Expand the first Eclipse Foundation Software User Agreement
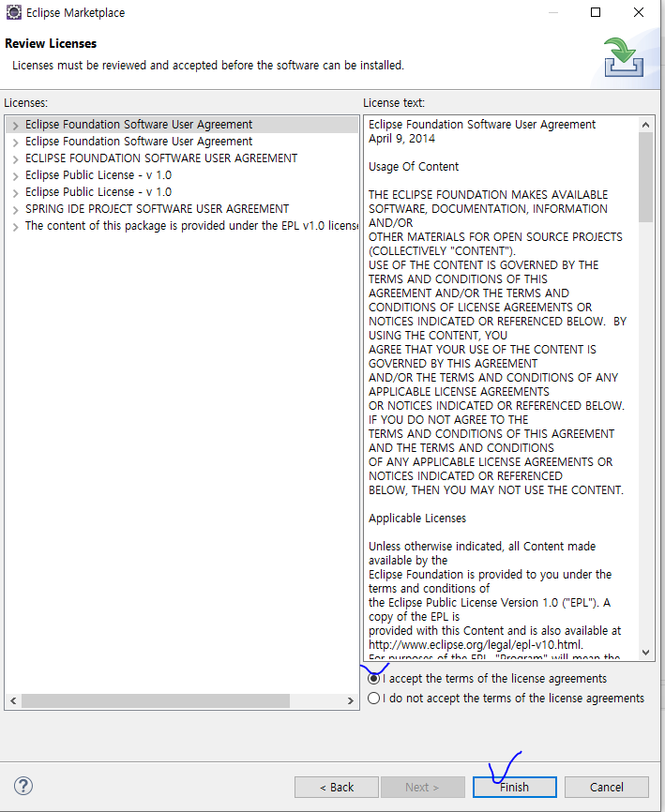The width and height of the screenshot is (665, 812). point(16,126)
